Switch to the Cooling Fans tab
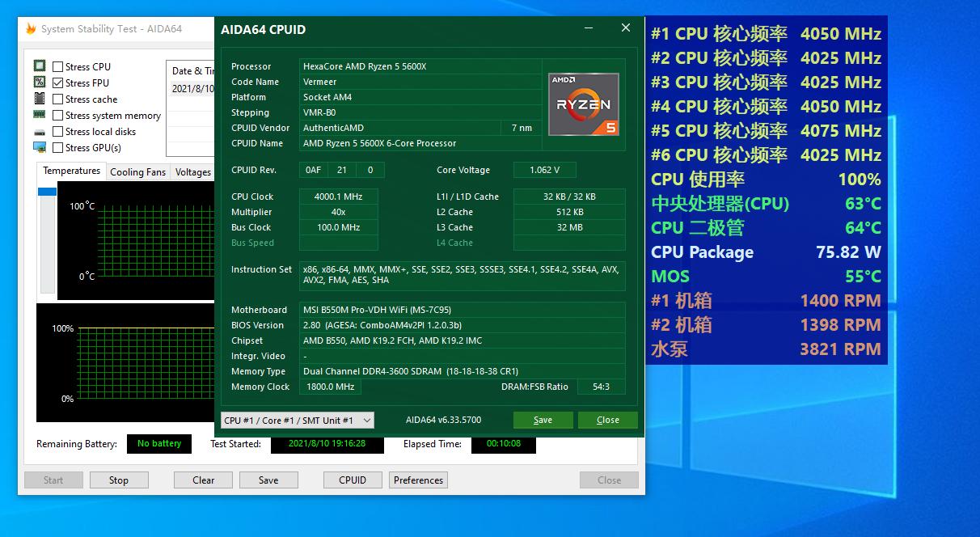This screenshot has width=980, height=537. (x=137, y=171)
